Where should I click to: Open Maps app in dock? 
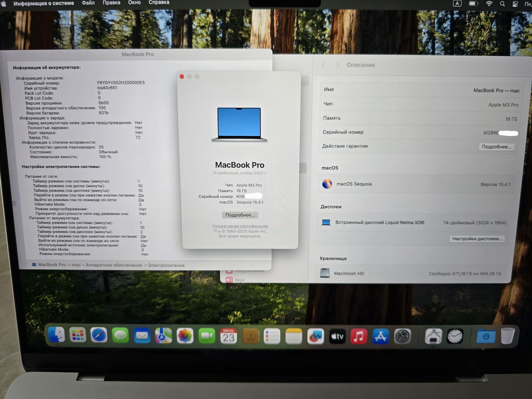coord(164,335)
